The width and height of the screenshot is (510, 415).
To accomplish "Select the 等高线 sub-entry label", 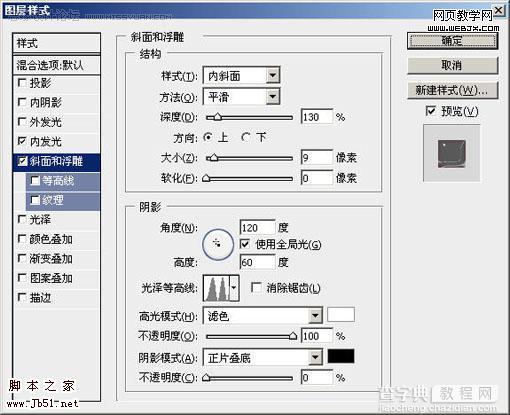I will [x=58, y=181].
